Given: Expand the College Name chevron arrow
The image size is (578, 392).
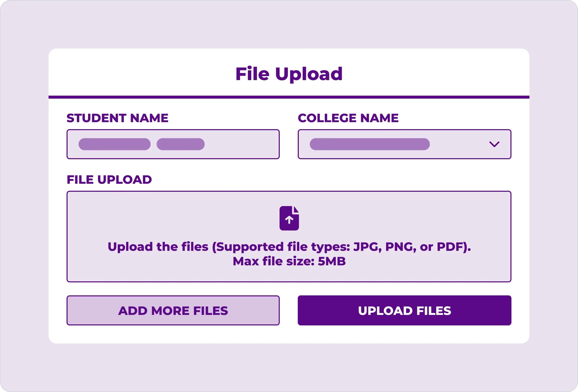Looking at the screenshot, I should coord(494,144).
